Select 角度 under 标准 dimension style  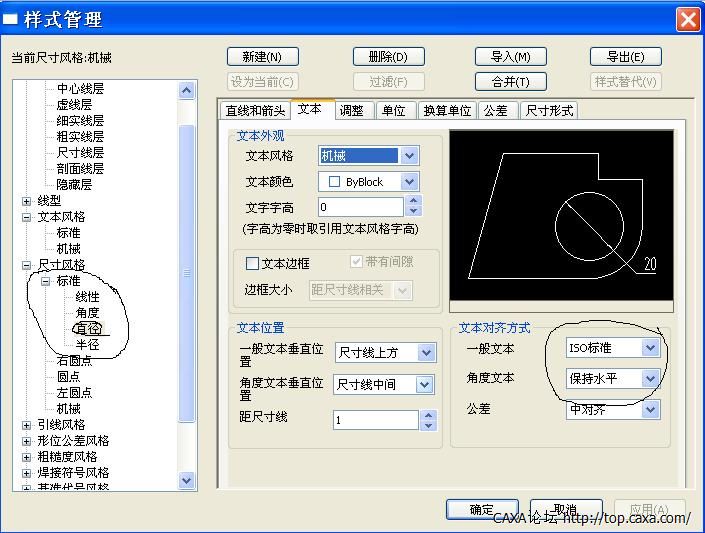(87, 313)
